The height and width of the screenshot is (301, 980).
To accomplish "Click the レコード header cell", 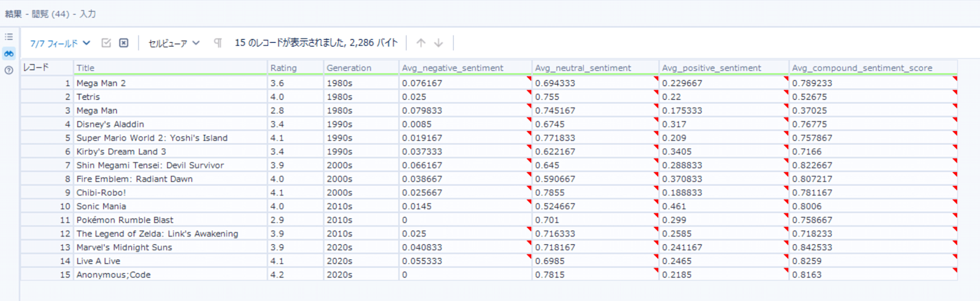I will [x=47, y=68].
